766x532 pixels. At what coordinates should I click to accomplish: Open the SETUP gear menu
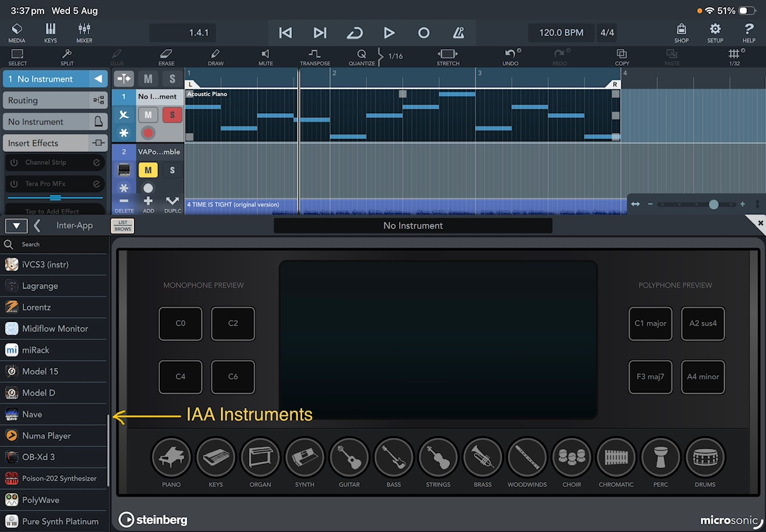(x=715, y=33)
